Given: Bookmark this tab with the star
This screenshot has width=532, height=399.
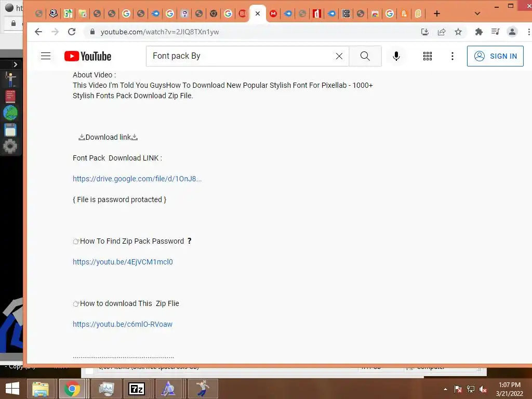Looking at the screenshot, I should (458, 32).
